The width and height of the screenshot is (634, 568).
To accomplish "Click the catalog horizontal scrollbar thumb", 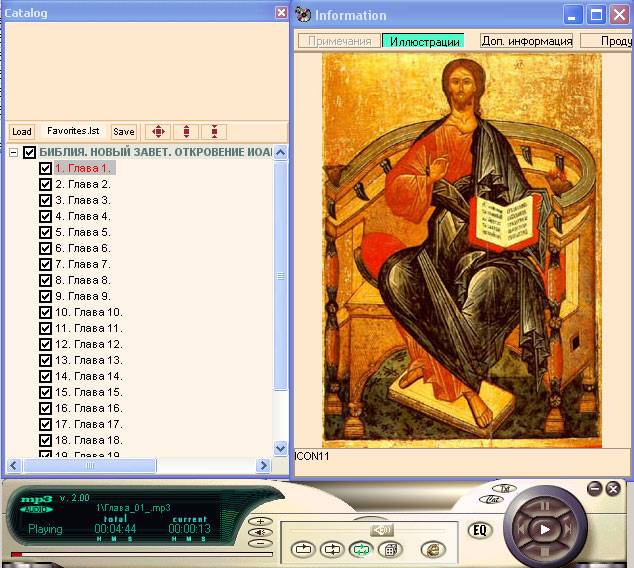I will [x=90, y=465].
